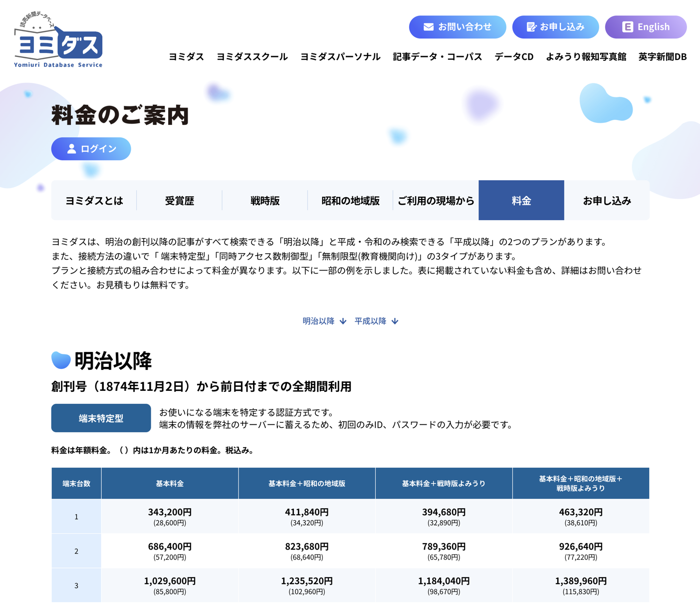Click down arrow next to 明治以降 anchor
Image resolution: width=700 pixels, height=614 pixels.
pyautogui.click(x=343, y=321)
